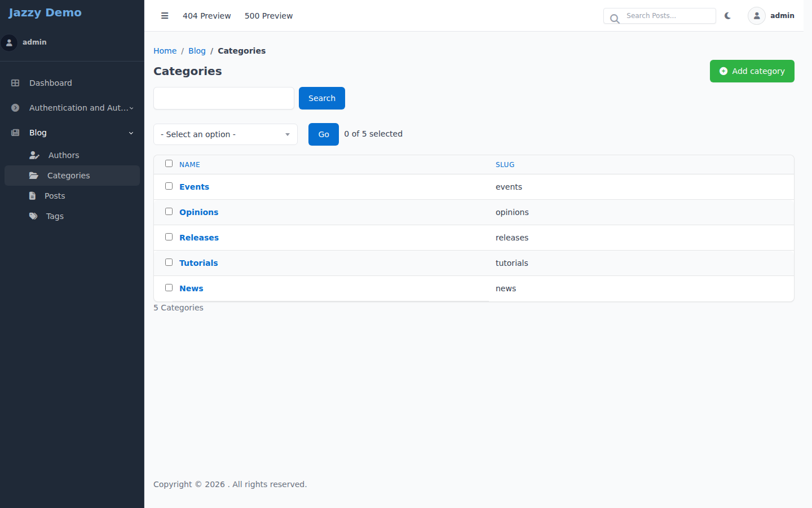Open the Tutorials category link
Screen dimensions: 812x508
pyautogui.click(x=198, y=263)
